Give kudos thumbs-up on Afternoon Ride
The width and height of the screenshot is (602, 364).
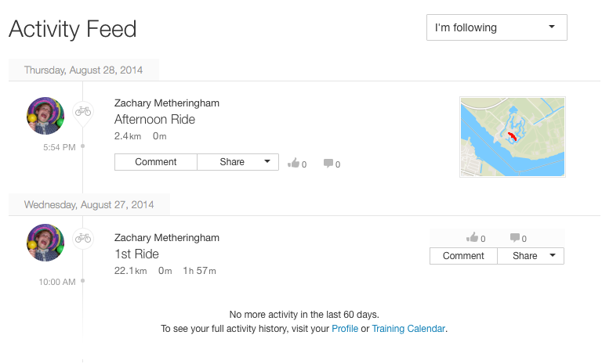pos(294,164)
